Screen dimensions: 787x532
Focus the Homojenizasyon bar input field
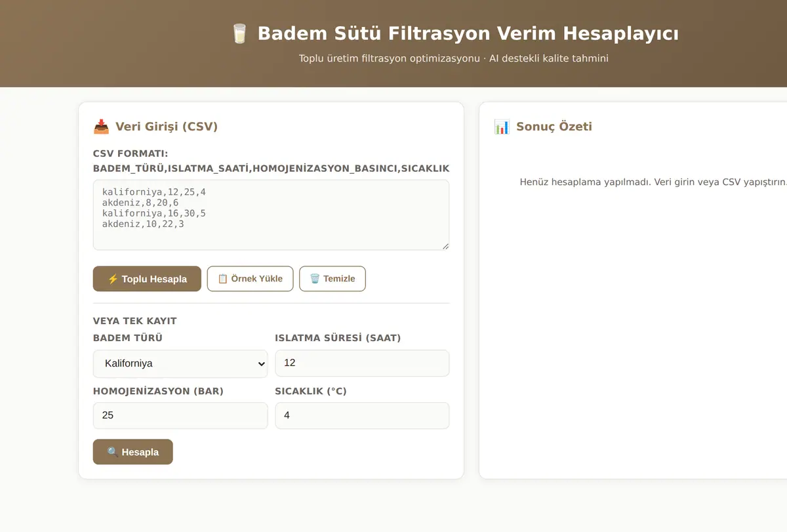click(x=180, y=416)
